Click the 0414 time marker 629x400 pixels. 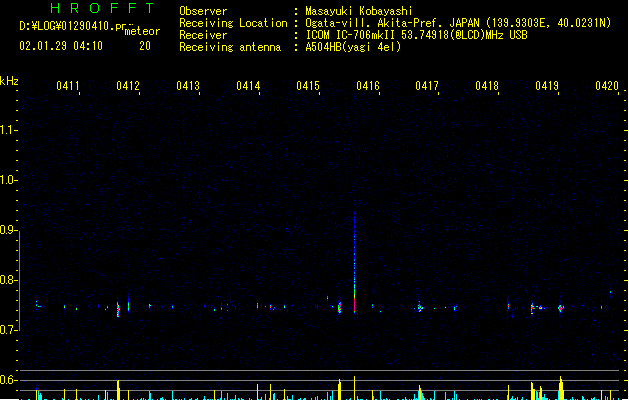[248, 86]
